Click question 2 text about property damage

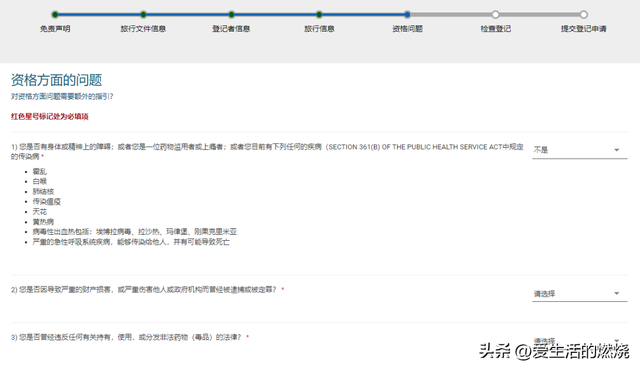(143, 290)
